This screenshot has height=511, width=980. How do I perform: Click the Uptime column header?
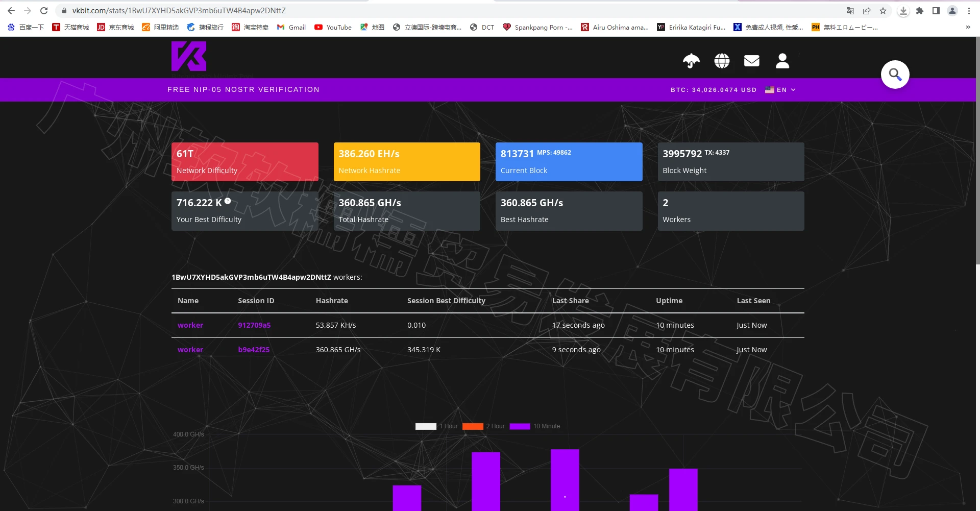669,301
